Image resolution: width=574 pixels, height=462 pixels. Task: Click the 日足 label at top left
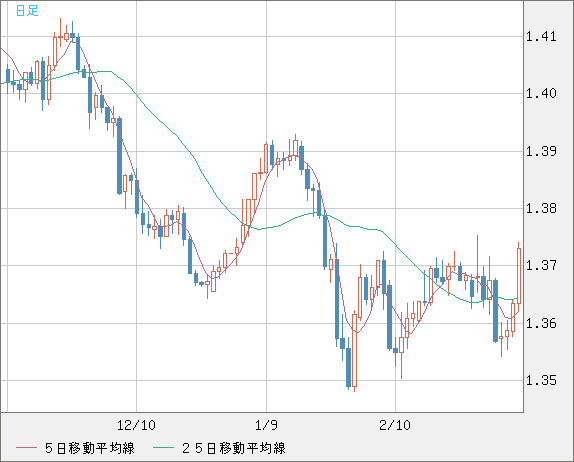(27, 11)
